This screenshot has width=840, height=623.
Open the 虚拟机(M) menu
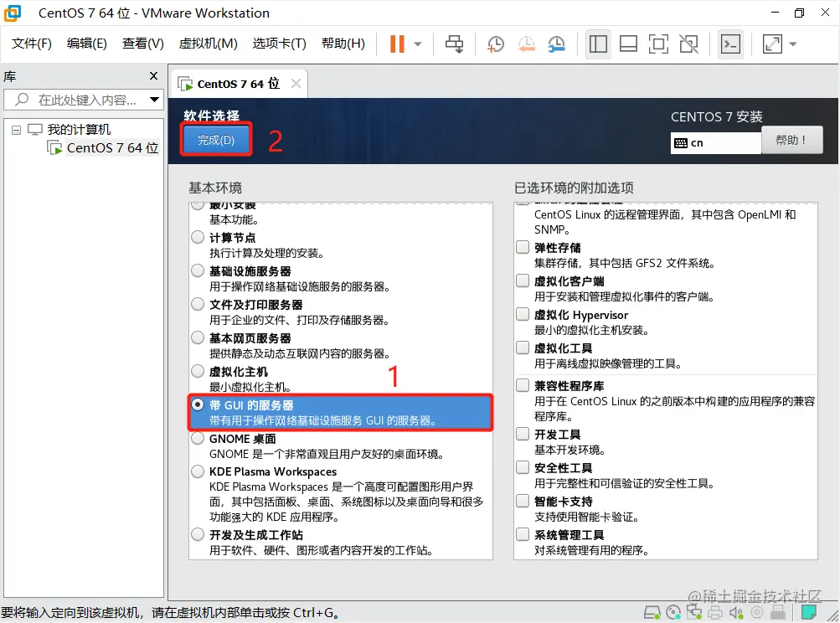click(207, 44)
